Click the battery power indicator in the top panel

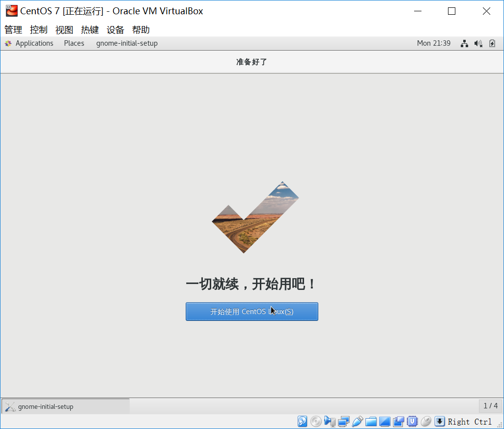coord(492,43)
